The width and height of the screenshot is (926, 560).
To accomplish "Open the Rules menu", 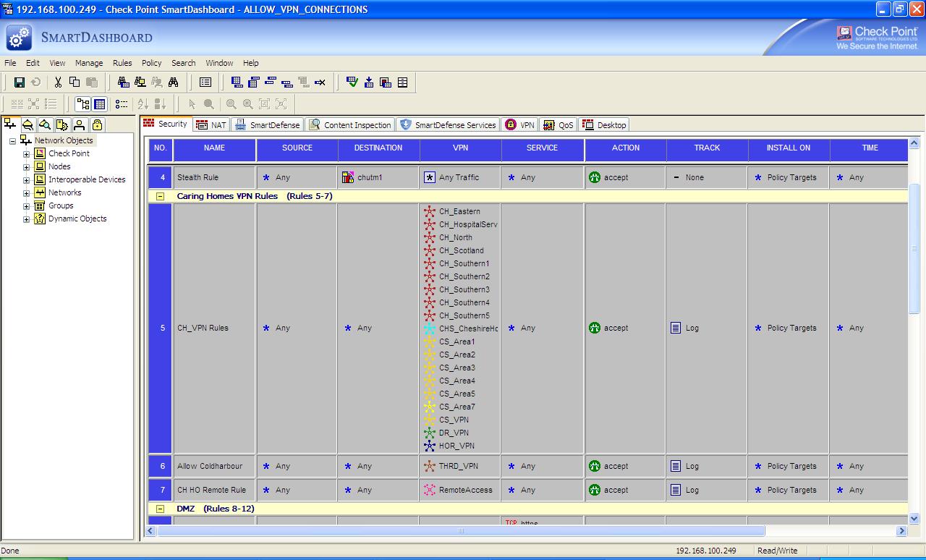I will [122, 63].
